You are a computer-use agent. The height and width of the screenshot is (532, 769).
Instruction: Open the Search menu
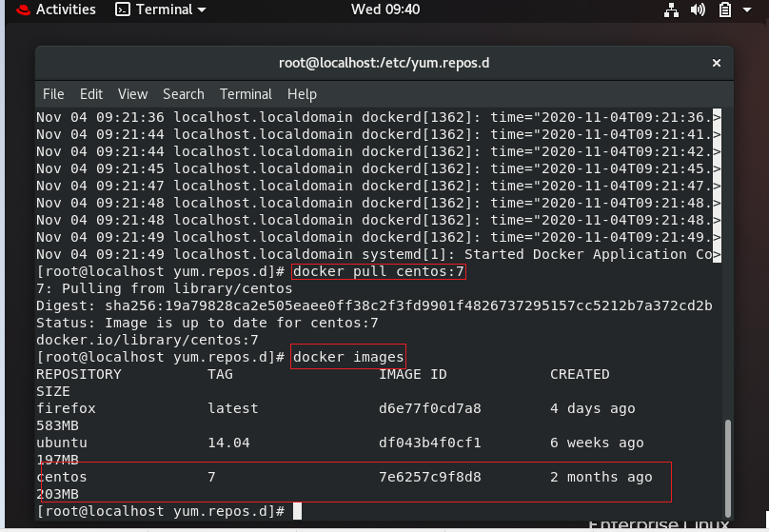tap(184, 94)
